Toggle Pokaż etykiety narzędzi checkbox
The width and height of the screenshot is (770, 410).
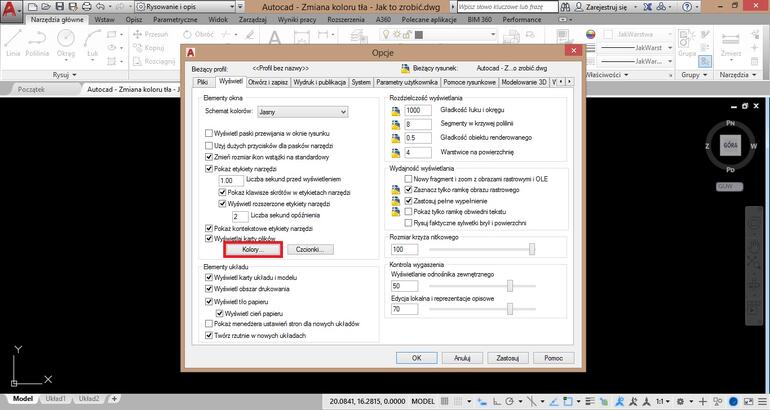click(x=209, y=168)
